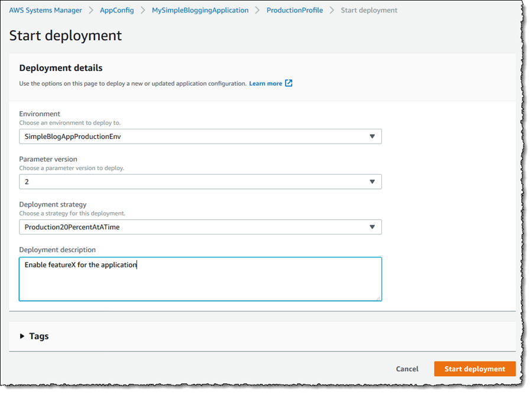Click the Deployment description label
Viewport: 532px width, 394px height.
(x=57, y=250)
